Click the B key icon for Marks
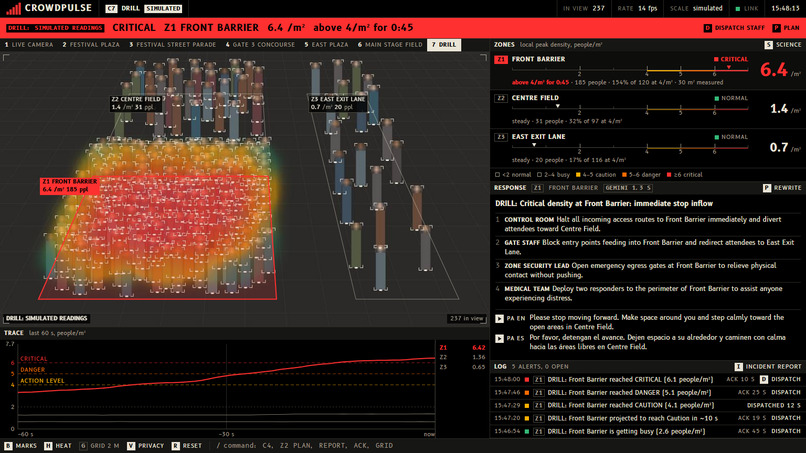The width and height of the screenshot is (806, 453). 8,446
